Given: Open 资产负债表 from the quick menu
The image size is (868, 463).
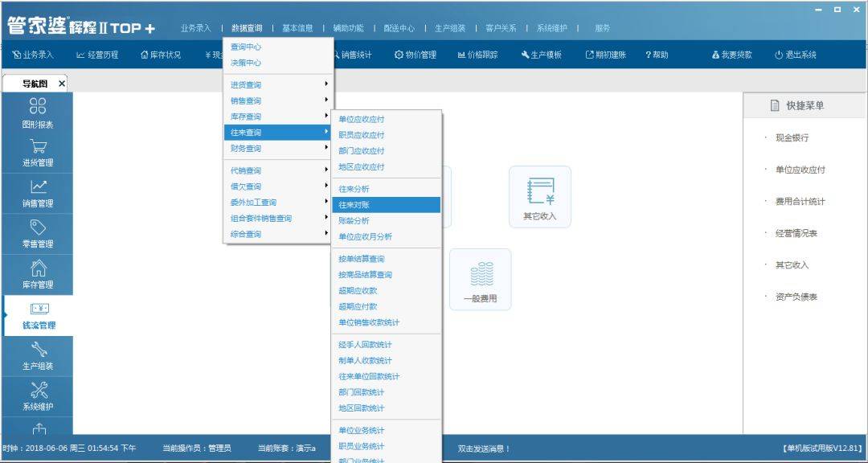Looking at the screenshot, I should tap(798, 296).
